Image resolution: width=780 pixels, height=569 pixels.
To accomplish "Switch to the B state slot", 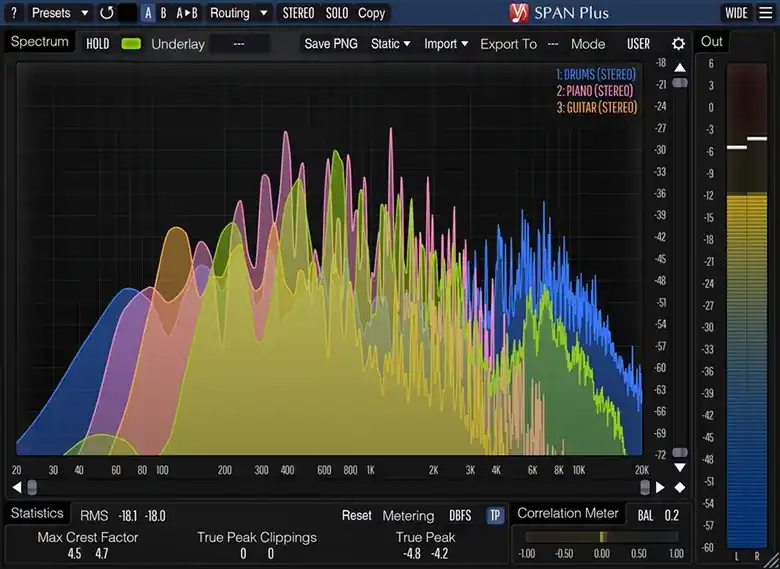I will click(163, 13).
